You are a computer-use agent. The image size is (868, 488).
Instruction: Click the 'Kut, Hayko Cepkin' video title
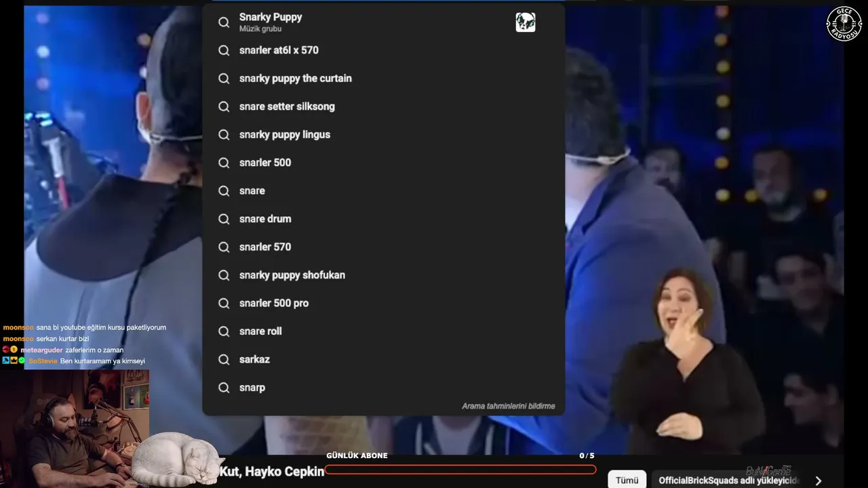[x=272, y=471]
